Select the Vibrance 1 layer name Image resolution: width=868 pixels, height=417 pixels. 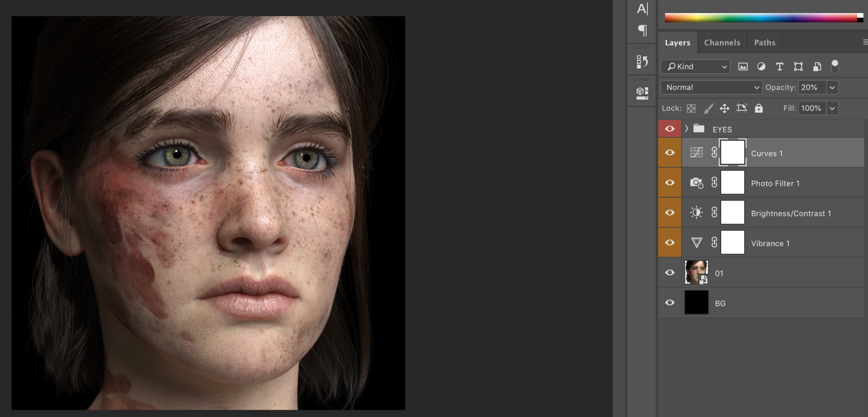(770, 243)
